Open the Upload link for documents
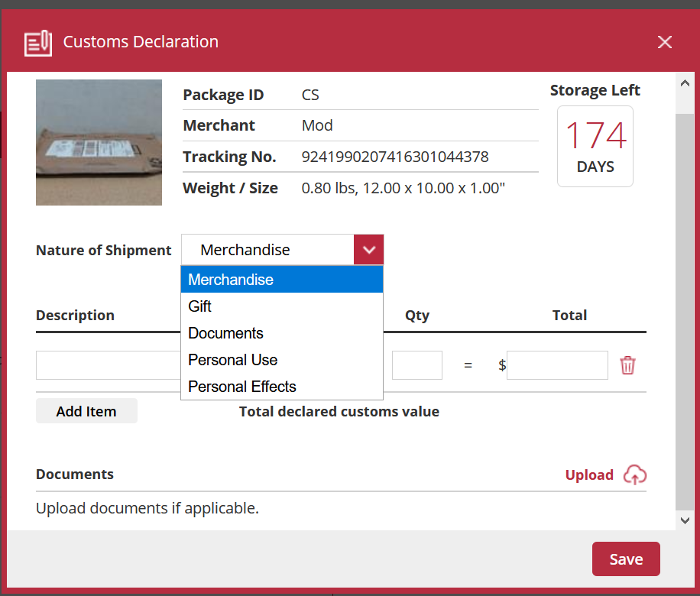 (589, 475)
